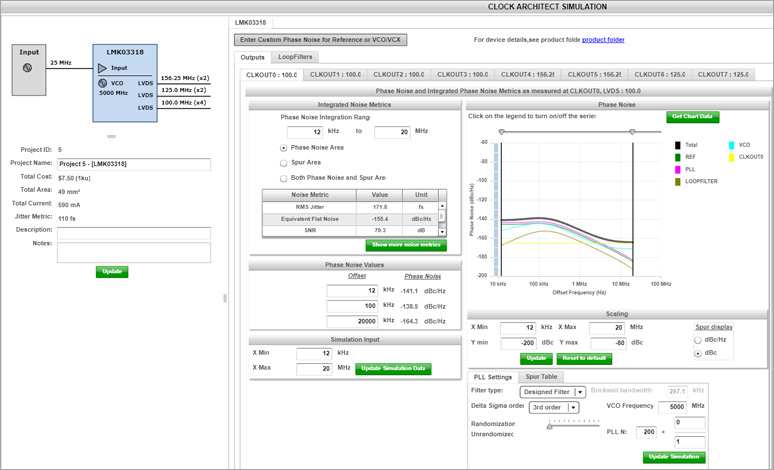774x470 pixels.
Task: Choose dBc/Hz spur display option
Action: pos(697,340)
